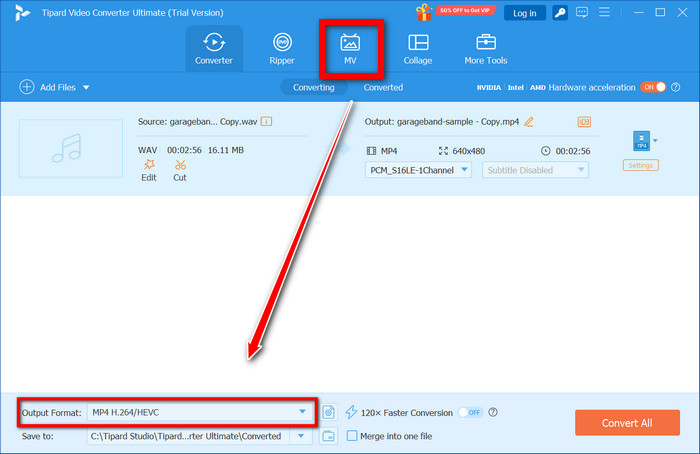Screen dimensions: 700x454
Task: Expand the Save to path dropdown arrow
Action: [301, 436]
